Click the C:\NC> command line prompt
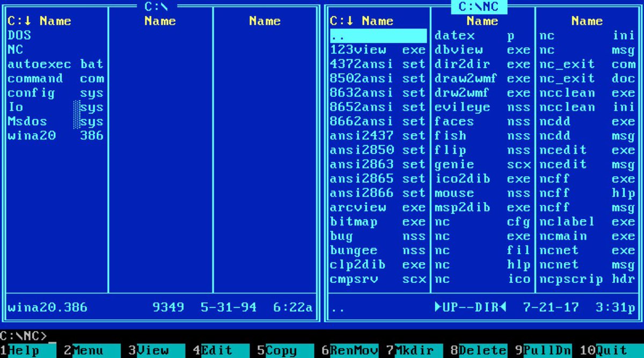 click(24, 337)
